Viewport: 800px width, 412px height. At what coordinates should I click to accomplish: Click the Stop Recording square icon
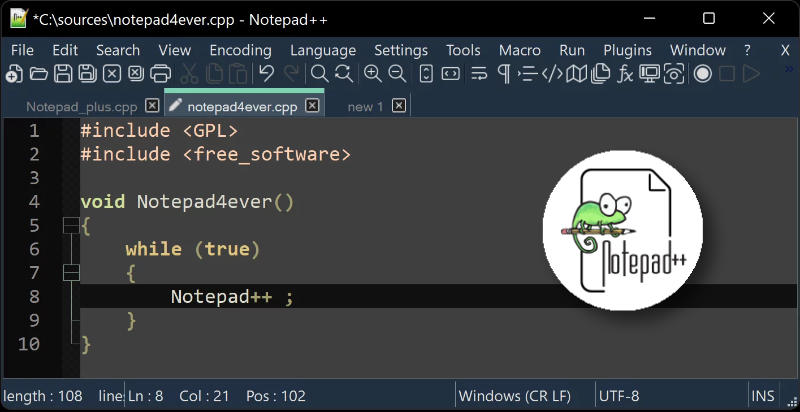[727, 74]
